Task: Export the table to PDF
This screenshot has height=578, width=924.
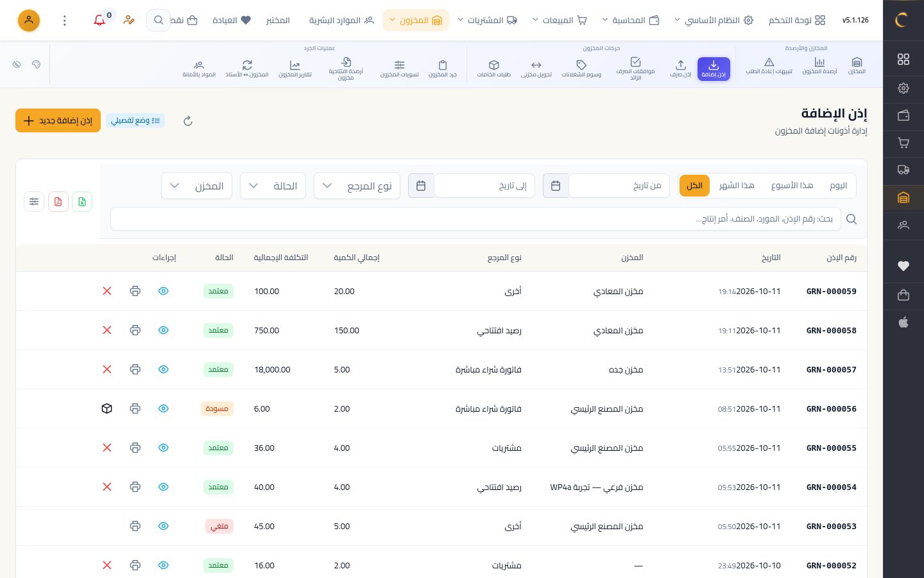Action: pyautogui.click(x=58, y=202)
